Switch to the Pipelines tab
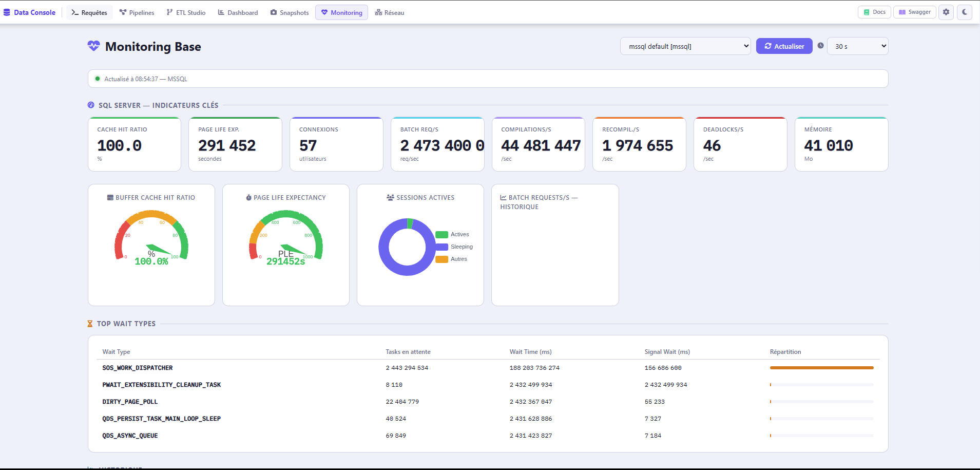 click(137, 12)
